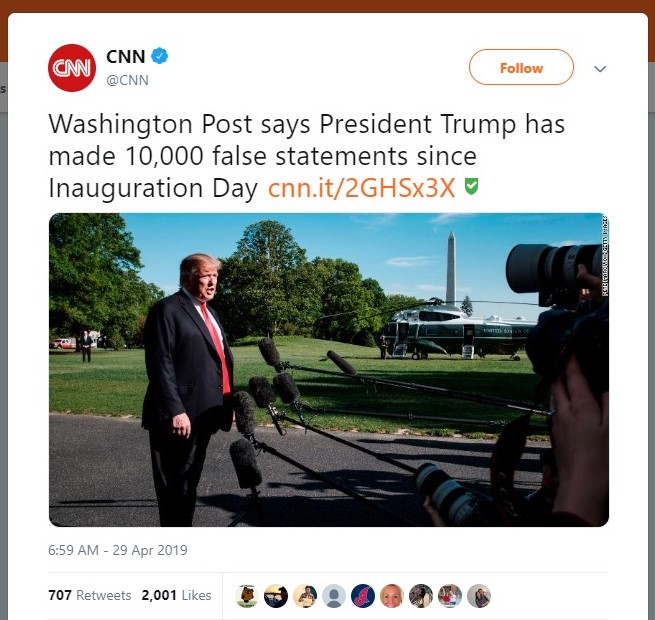Open the black-and-white liker avatar
The height and width of the screenshot is (620, 655).
tap(421, 595)
